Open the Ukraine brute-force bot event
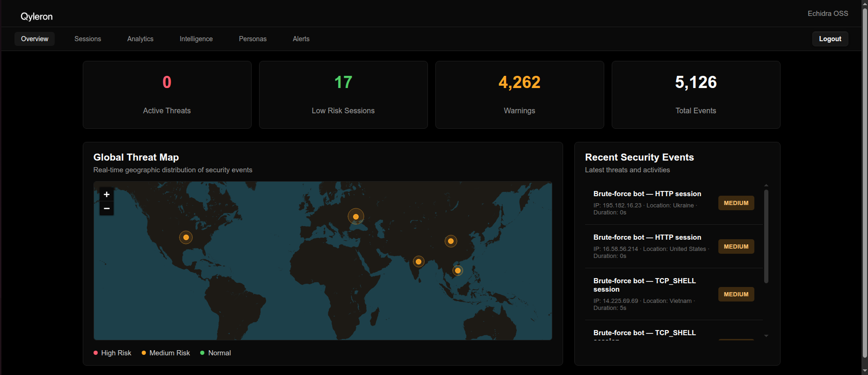The width and height of the screenshot is (868, 375). [x=674, y=203]
